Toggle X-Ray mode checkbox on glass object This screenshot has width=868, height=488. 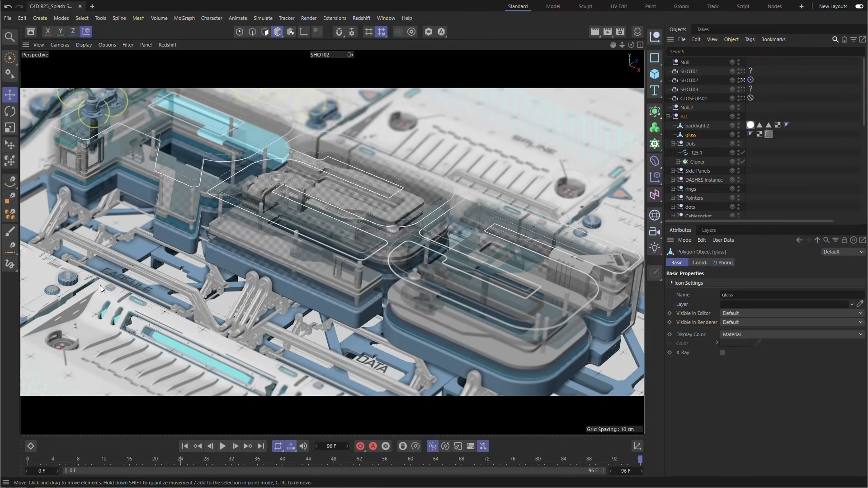pos(723,352)
